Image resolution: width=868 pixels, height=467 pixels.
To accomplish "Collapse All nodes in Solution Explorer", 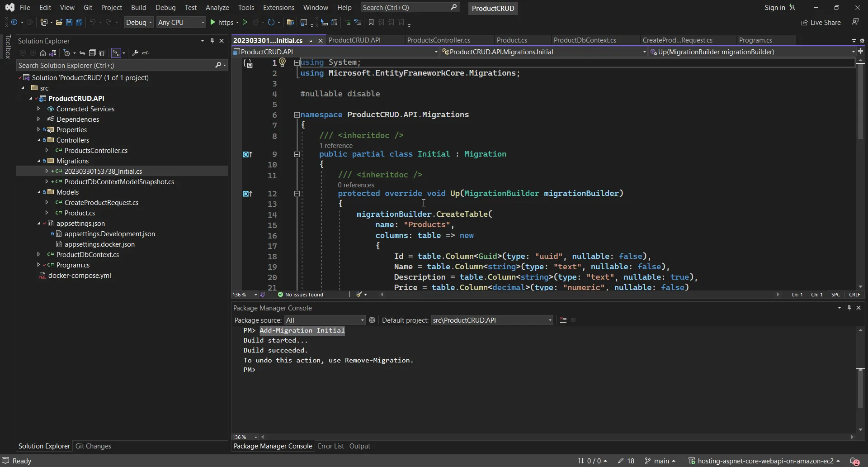I will coord(93,53).
